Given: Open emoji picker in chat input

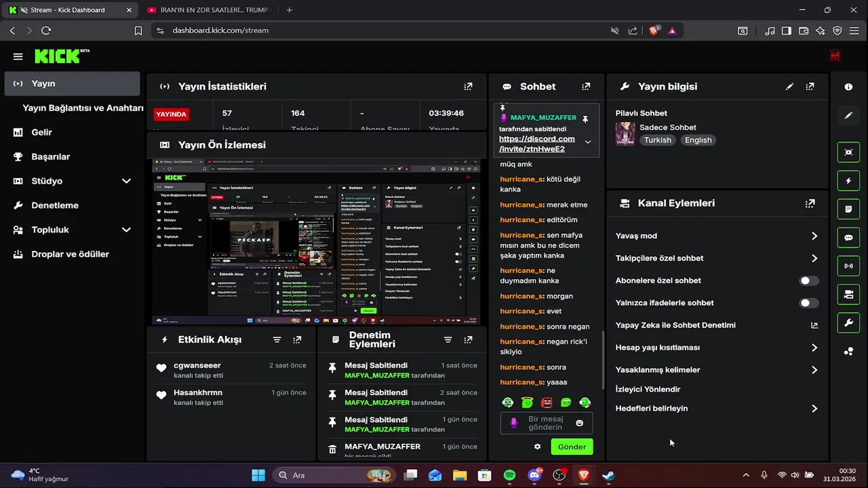Looking at the screenshot, I should coord(579,423).
